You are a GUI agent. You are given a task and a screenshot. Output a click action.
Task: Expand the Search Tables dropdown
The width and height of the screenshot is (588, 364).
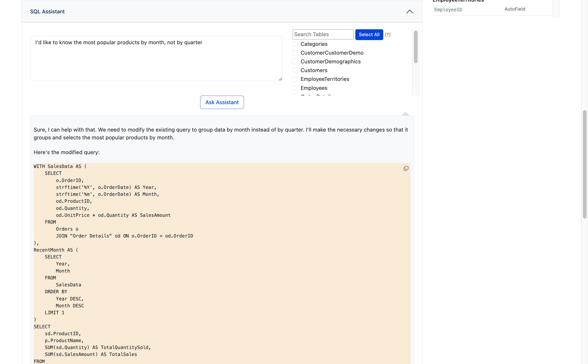pyautogui.click(x=323, y=34)
